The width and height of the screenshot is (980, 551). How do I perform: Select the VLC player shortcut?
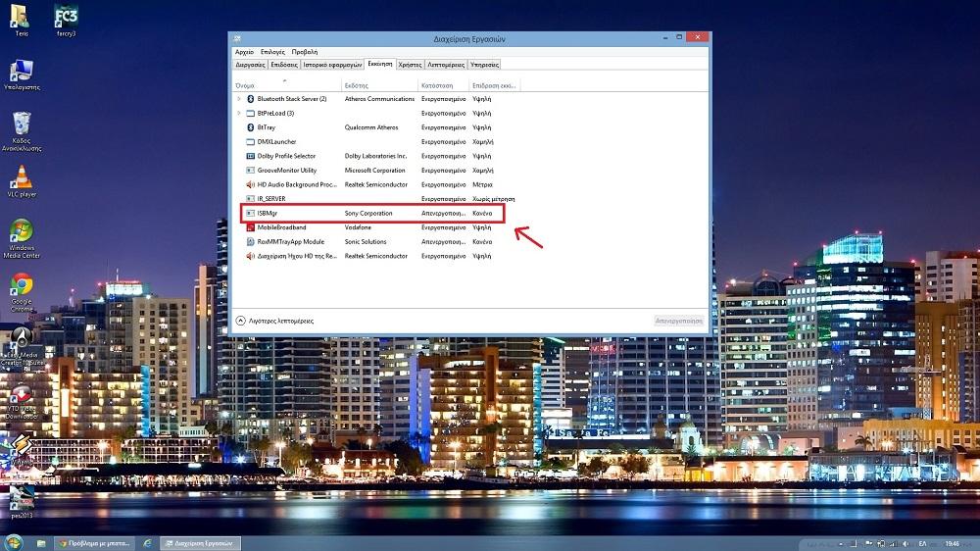pyautogui.click(x=22, y=182)
